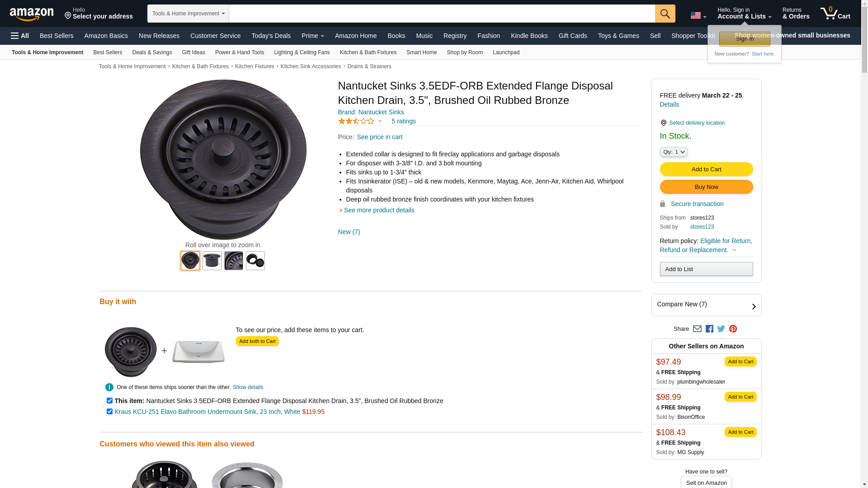Click into the search text field
The image size is (868, 488).
point(441,14)
